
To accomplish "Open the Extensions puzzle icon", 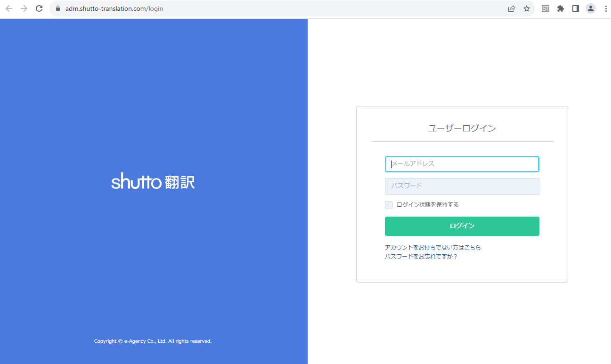I will (561, 8).
